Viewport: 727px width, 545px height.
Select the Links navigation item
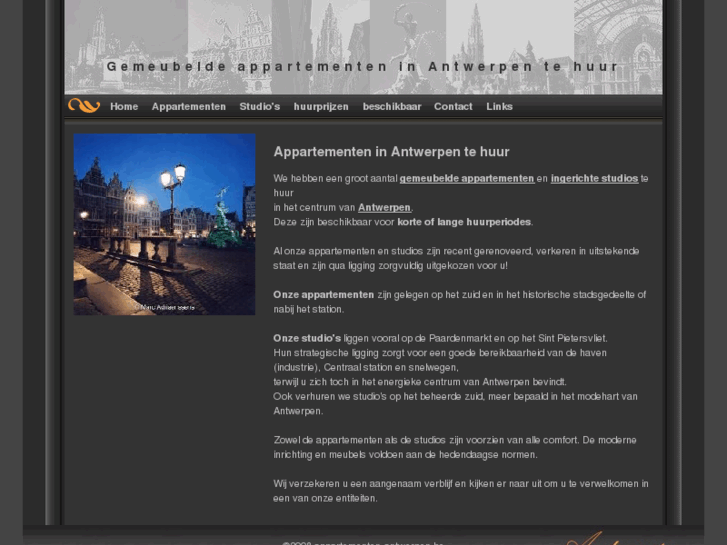pyautogui.click(x=499, y=107)
